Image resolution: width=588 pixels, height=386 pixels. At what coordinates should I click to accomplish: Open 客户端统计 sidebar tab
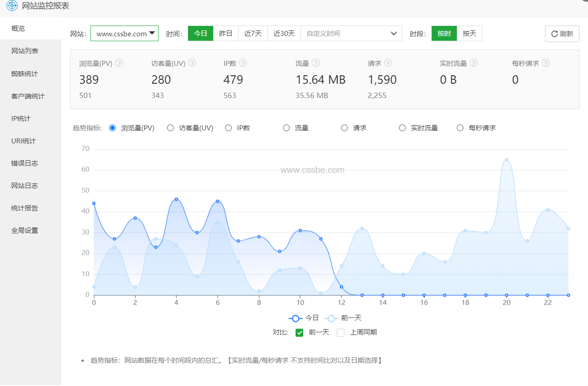(30, 96)
